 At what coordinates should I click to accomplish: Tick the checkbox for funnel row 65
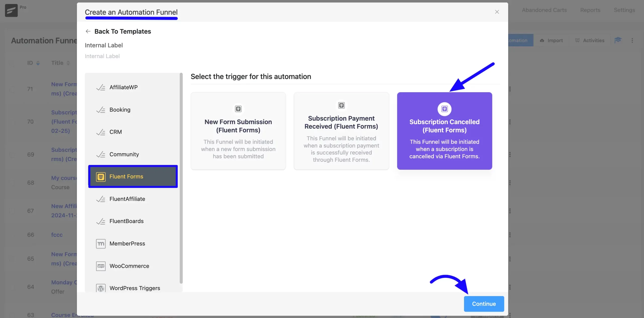[x=12, y=259]
